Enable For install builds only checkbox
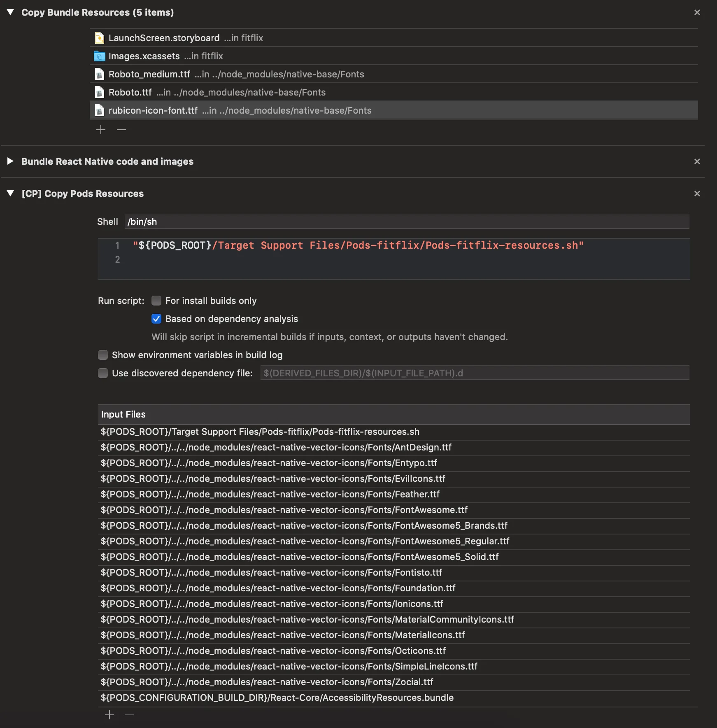Image resolution: width=717 pixels, height=728 pixels. 156,301
